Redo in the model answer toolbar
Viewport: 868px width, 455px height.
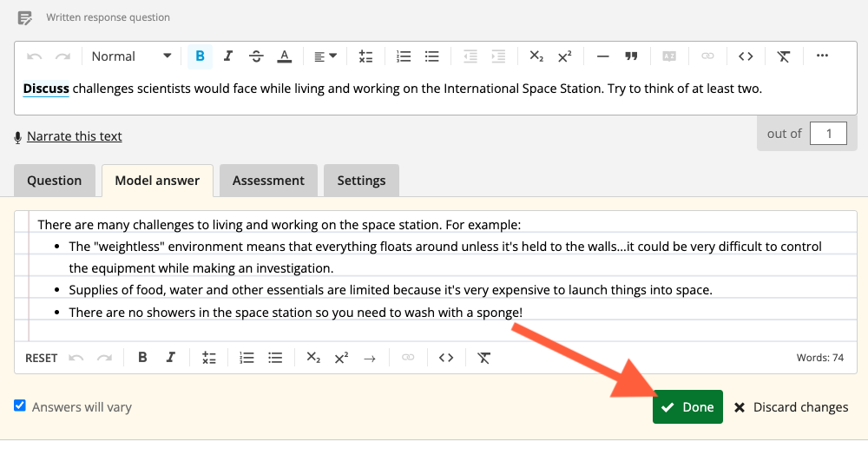105,358
